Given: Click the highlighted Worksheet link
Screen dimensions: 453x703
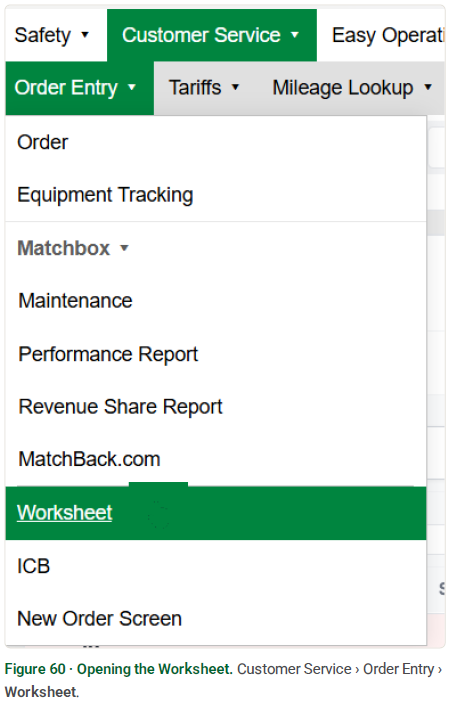Looking at the screenshot, I should tap(65, 512).
